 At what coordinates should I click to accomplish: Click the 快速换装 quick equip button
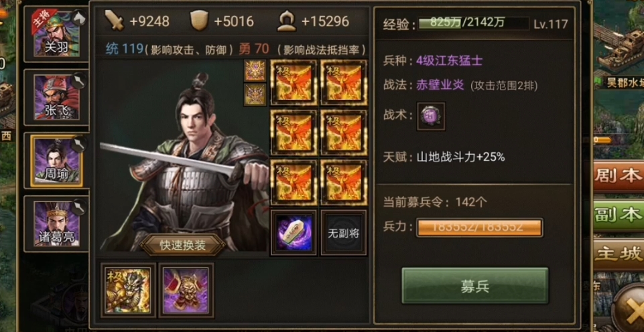(x=183, y=245)
